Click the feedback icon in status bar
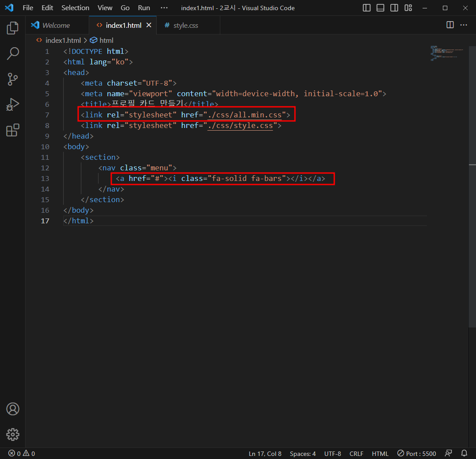The height and width of the screenshot is (459, 476). [x=448, y=453]
